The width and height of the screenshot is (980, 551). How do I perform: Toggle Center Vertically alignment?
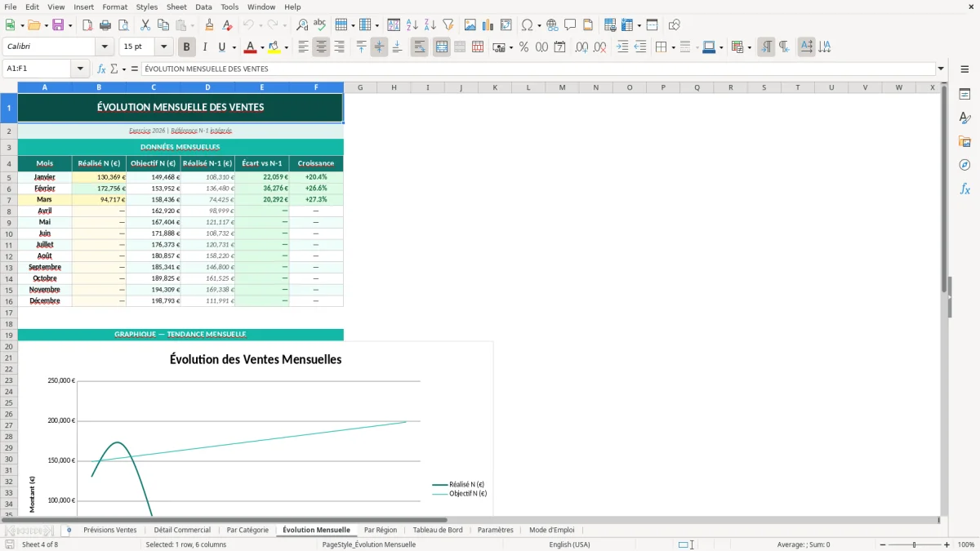click(379, 47)
